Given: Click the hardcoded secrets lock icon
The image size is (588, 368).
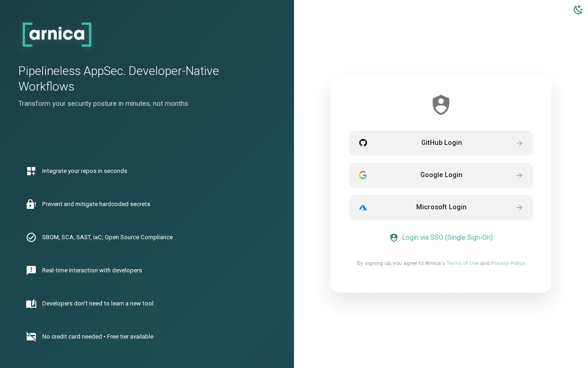Looking at the screenshot, I should pyautogui.click(x=31, y=204).
